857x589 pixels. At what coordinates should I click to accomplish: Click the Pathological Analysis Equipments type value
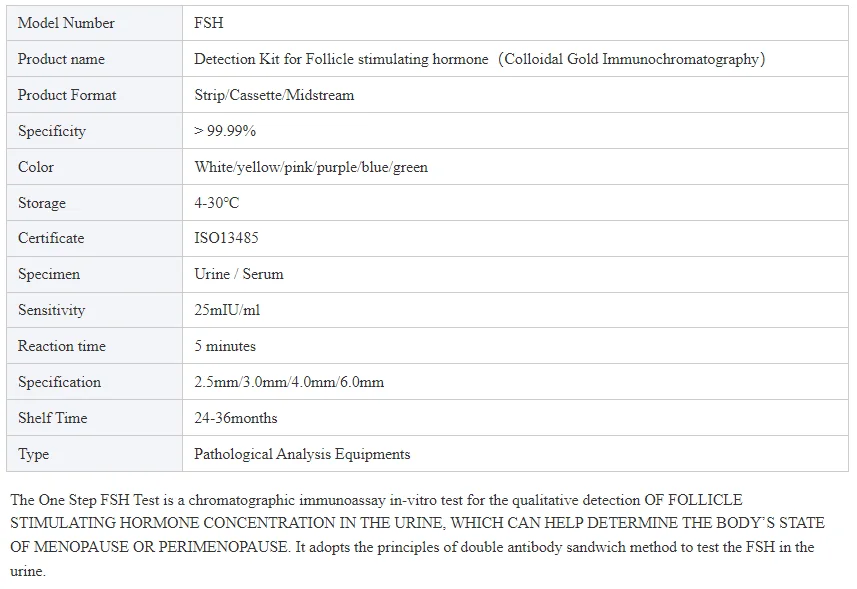(302, 454)
